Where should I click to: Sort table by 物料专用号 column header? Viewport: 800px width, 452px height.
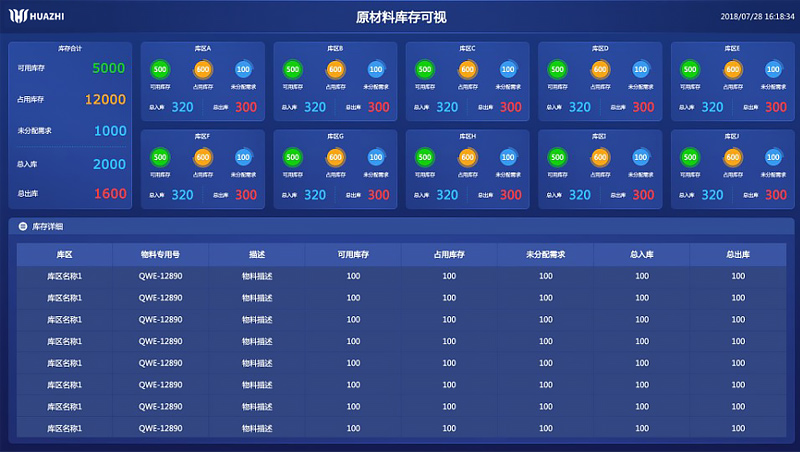tap(160, 255)
